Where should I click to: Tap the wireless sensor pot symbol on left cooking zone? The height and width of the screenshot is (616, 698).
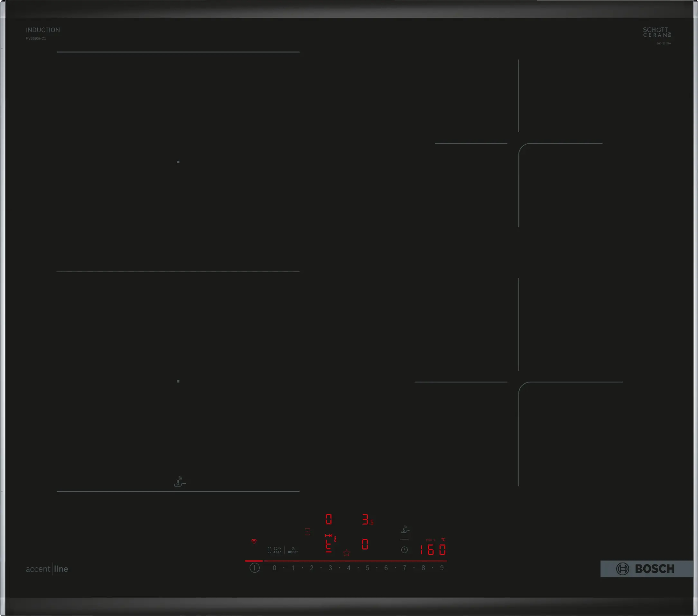point(179,481)
